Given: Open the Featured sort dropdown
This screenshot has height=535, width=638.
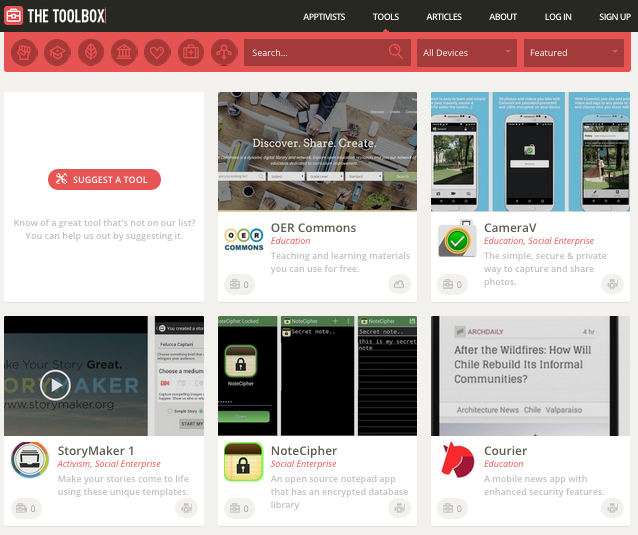Looking at the screenshot, I should [x=574, y=52].
